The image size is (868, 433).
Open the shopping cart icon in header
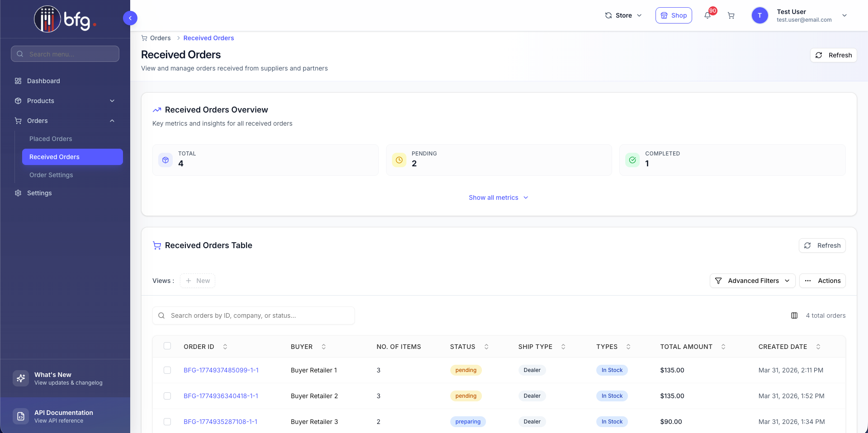tap(731, 16)
